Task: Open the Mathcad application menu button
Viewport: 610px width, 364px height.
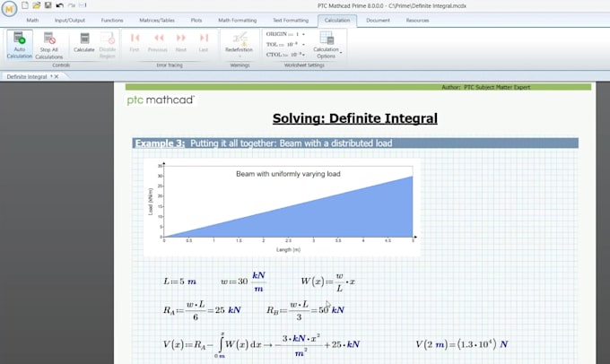Action: pyautogui.click(x=9, y=9)
